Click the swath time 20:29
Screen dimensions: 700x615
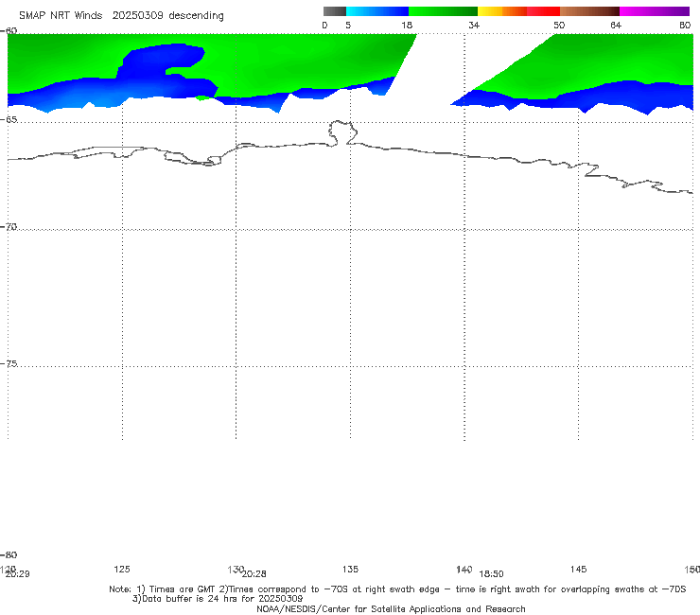coord(17,574)
